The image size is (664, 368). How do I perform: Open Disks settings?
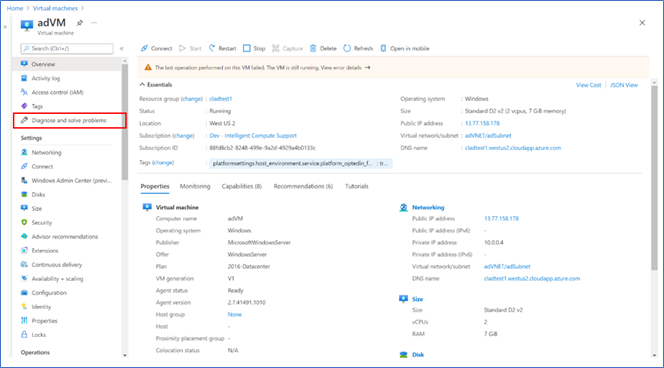[38, 194]
